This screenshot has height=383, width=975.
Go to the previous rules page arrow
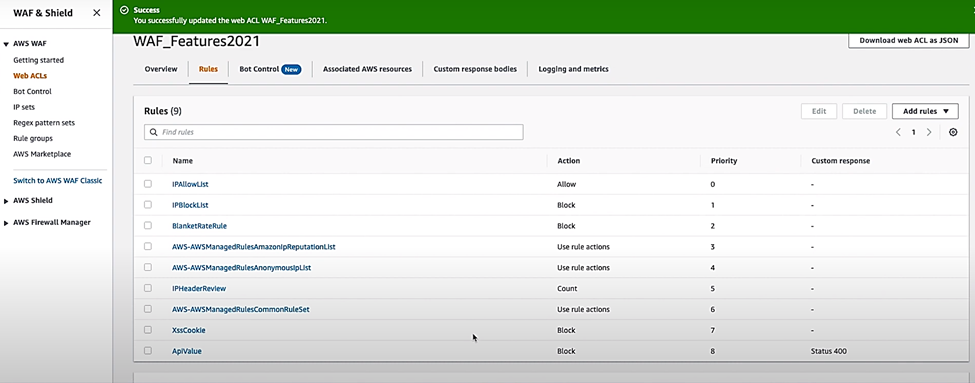point(898,132)
